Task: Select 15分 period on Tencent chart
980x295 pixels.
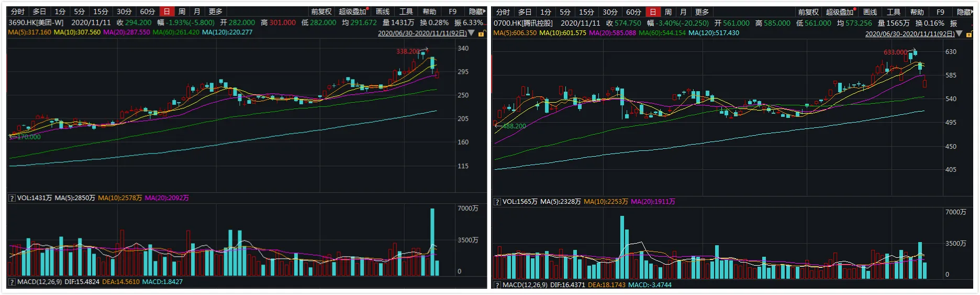Action: pos(587,12)
